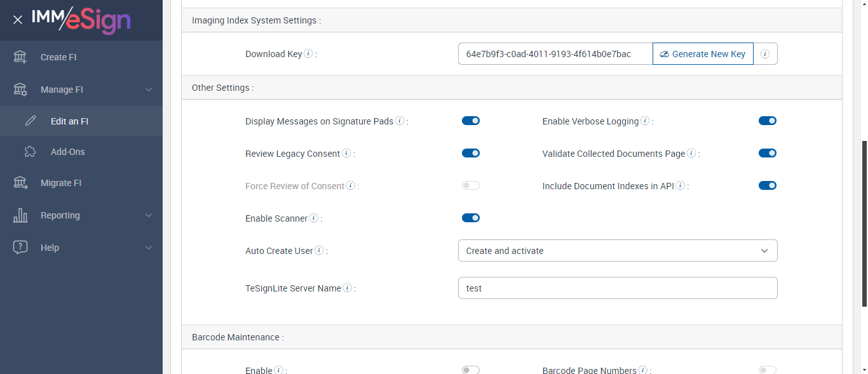Switch off Include Document Indexes in API
This screenshot has height=374, width=868.
pos(768,185)
